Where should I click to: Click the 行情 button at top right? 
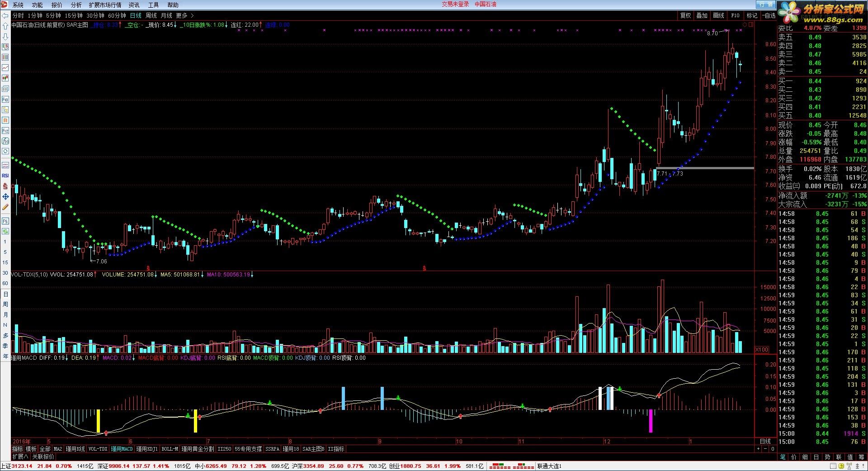tap(765, 4)
